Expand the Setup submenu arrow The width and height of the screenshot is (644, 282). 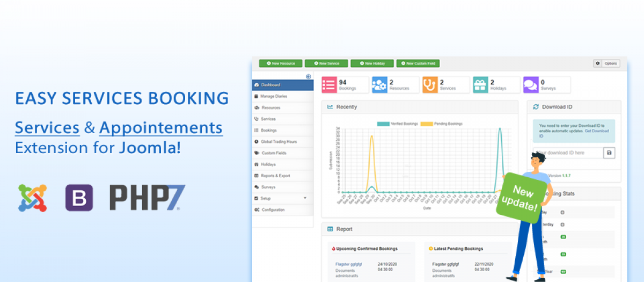point(305,198)
